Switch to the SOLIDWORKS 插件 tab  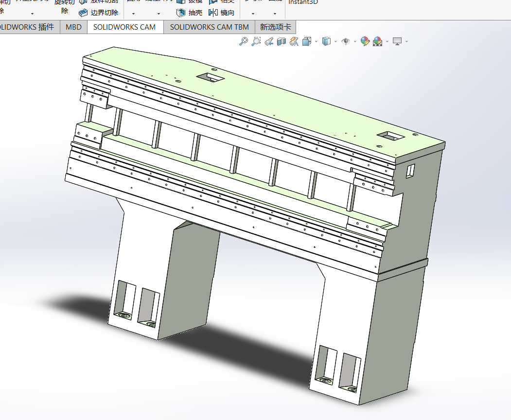click(30, 27)
